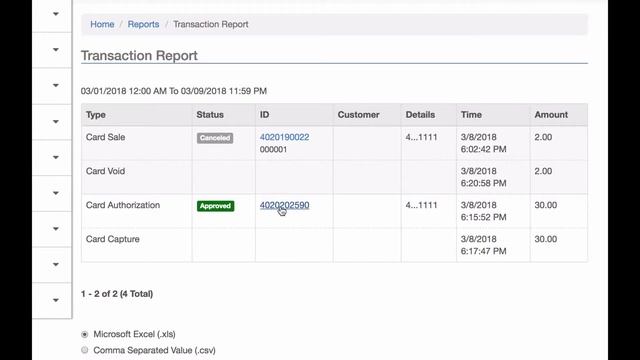Click the Transaction Report page heading
The width and height of the screenshot is (640, 360).
[x=139, y=56]
